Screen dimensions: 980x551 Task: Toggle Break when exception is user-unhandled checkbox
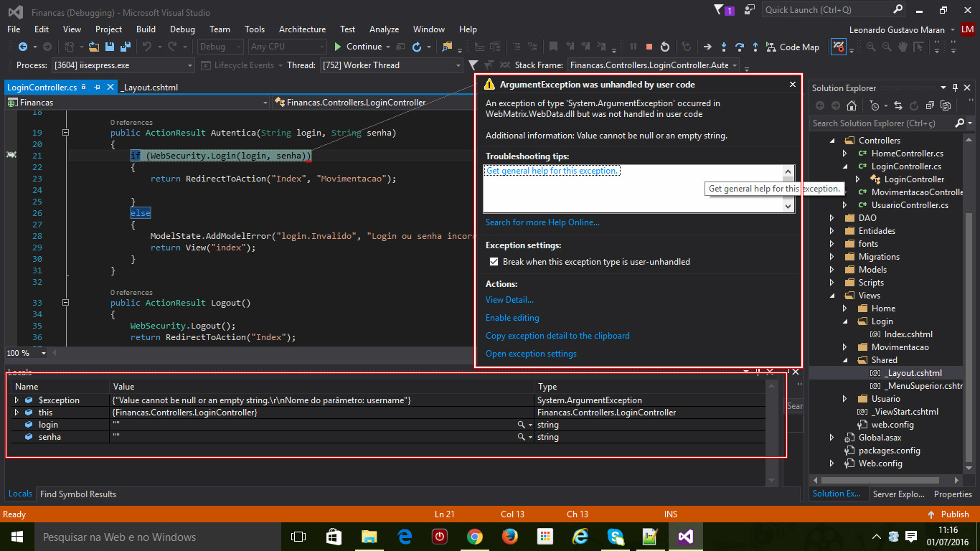[493, 262]
